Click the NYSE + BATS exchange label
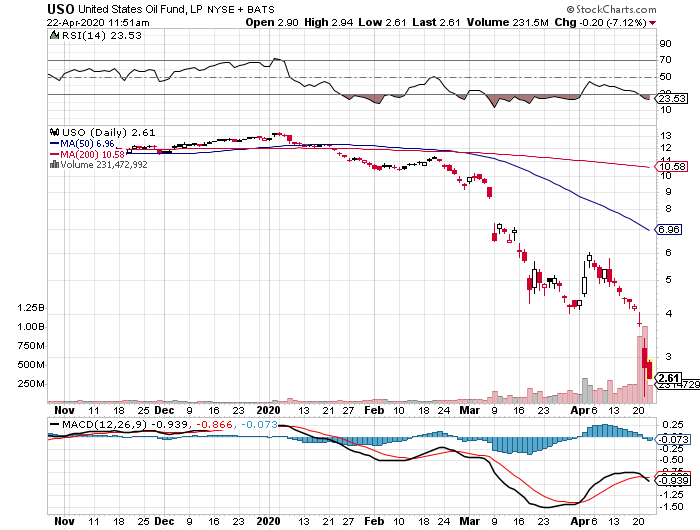The width and height of the screenshot is (700, 530). pos(241,9)
